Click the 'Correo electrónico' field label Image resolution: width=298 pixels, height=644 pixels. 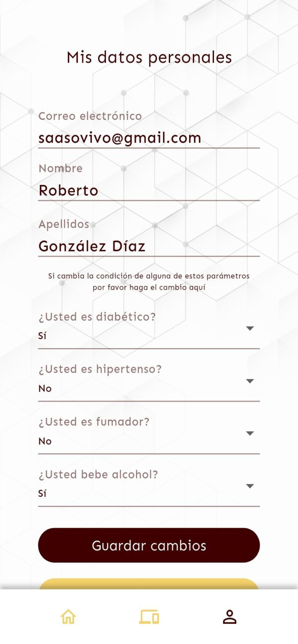[x=90, y=116]
